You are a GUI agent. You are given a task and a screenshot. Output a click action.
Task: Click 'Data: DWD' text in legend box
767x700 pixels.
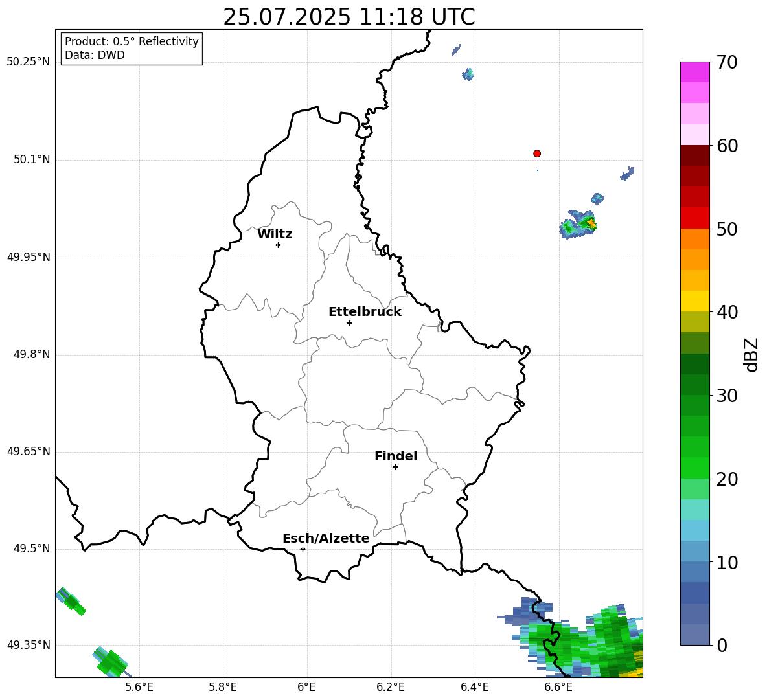pyautogui.click(x=95, y=55)
